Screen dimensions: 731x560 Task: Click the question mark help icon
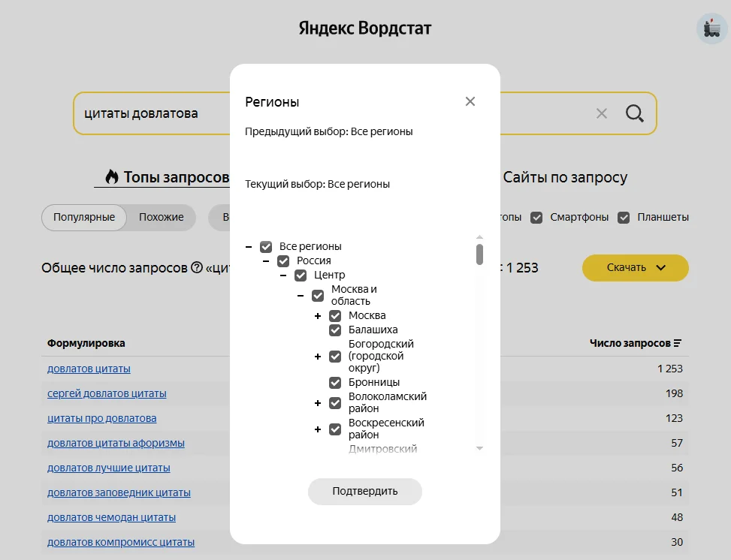[x=197, y=267]
